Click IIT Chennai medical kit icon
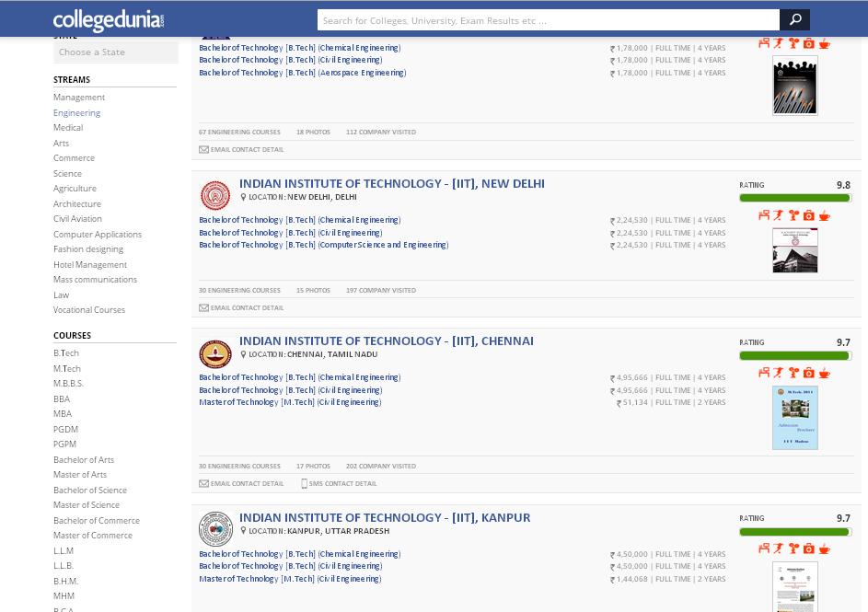868x612 pixels. point(809,373)
